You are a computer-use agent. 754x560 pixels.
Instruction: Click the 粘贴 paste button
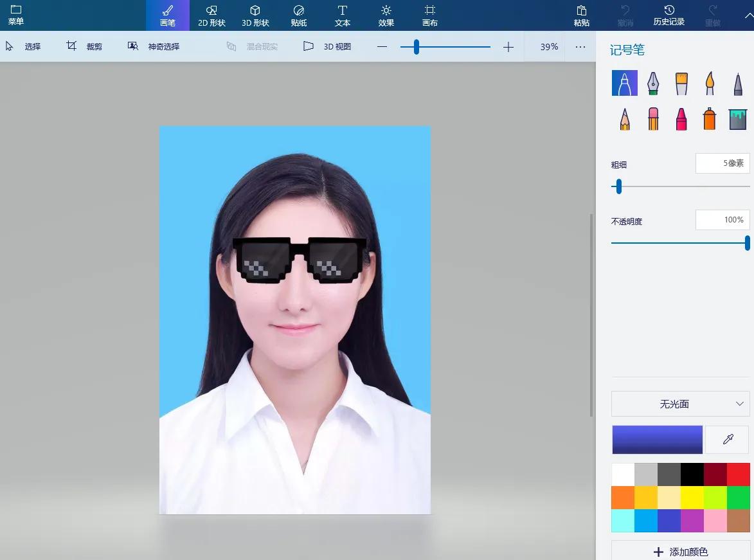tap(581, 15)
